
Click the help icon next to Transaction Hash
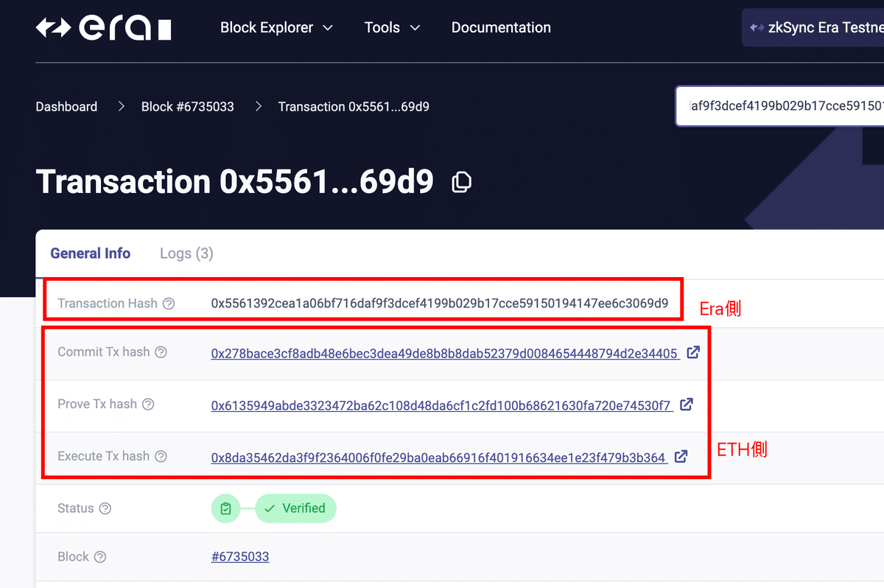(169, 303)
